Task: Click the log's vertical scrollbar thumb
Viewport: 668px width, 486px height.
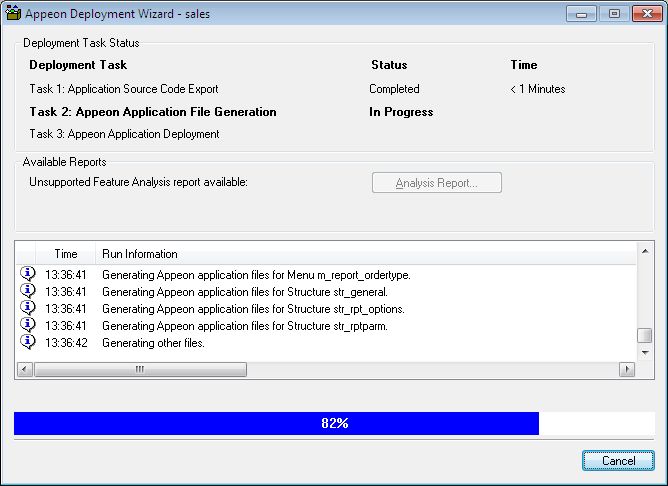Action: [645, 335]
